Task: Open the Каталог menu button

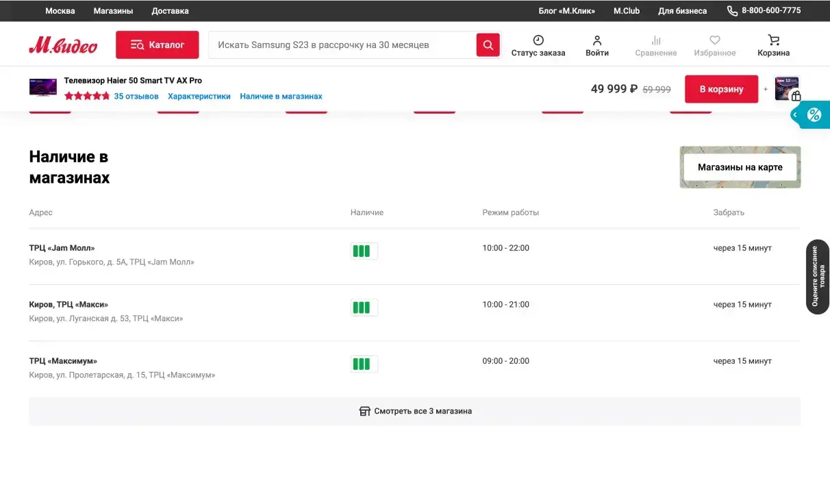Action: (x=158, y=45)
